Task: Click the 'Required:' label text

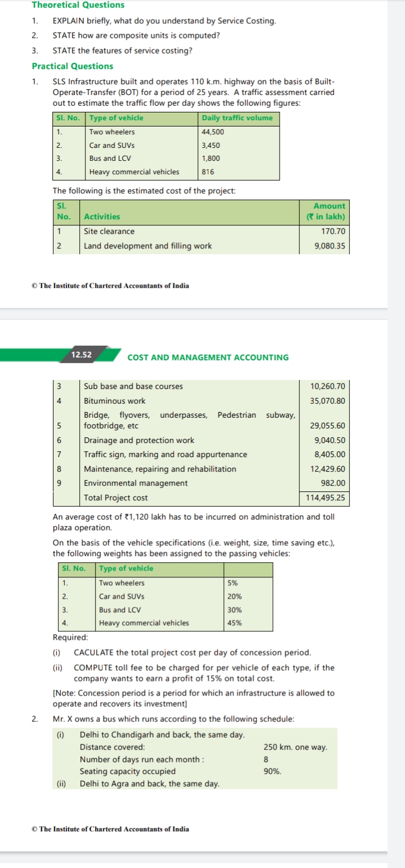Action: click(70, 638)
